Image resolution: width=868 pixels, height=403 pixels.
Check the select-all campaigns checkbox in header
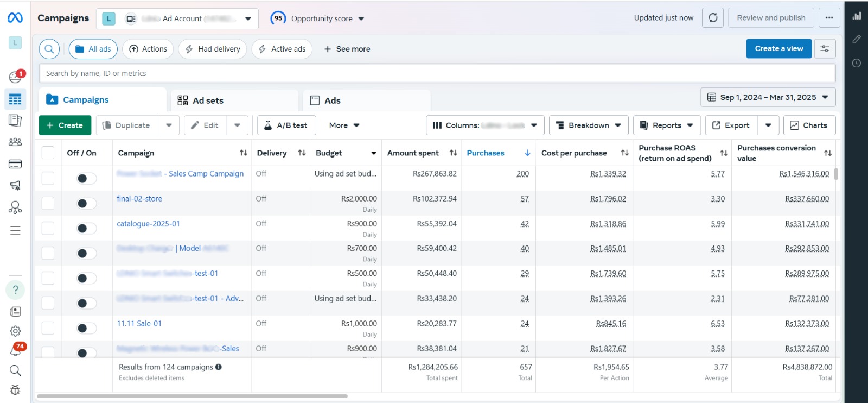tap(48, 153)
